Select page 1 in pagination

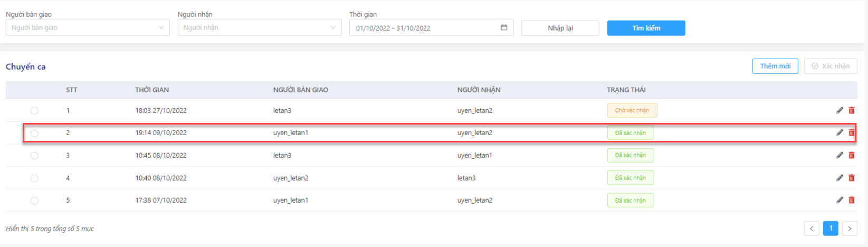(x=831, y=229)
